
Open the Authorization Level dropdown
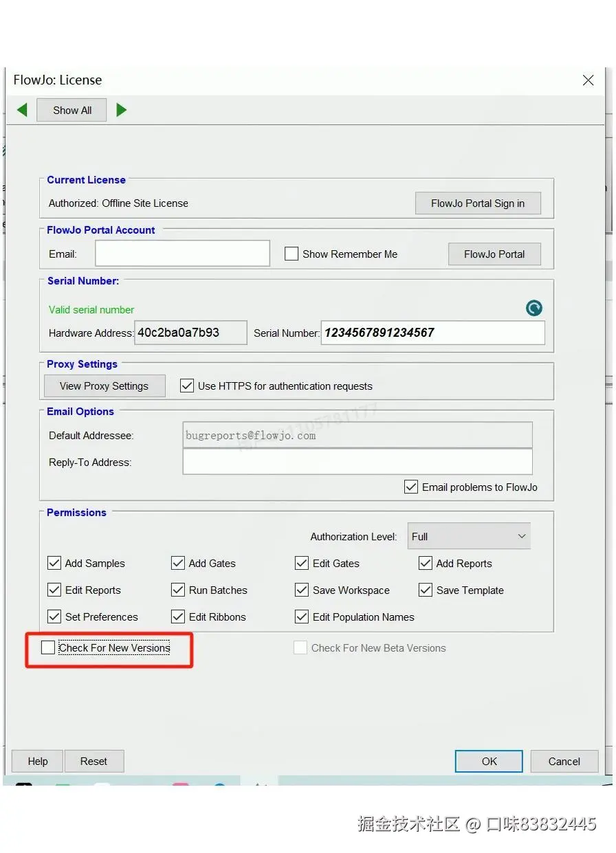[469, 537]
